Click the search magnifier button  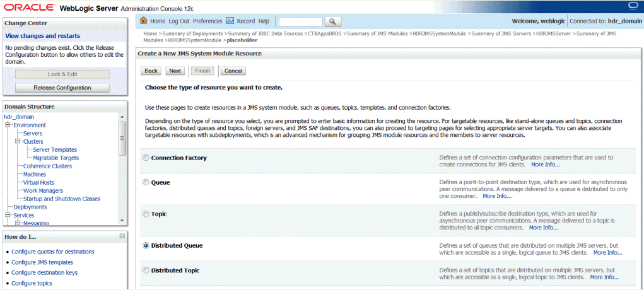click(333, 21)
